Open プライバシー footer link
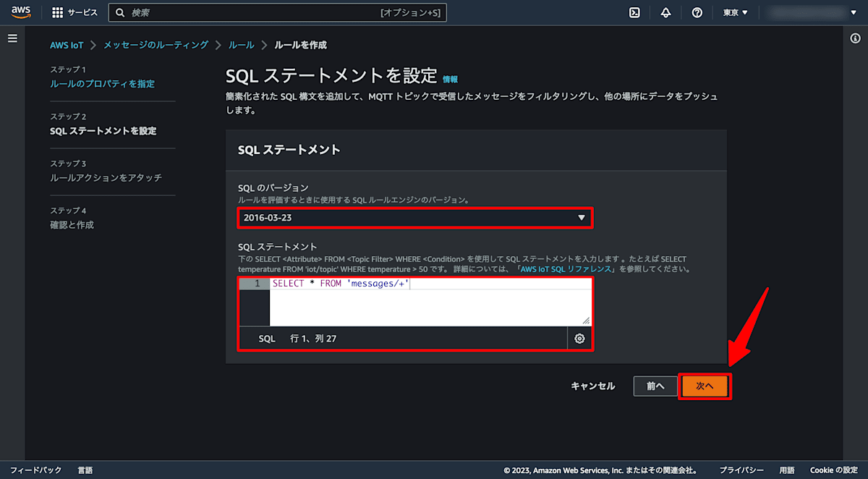 point(741,470)
